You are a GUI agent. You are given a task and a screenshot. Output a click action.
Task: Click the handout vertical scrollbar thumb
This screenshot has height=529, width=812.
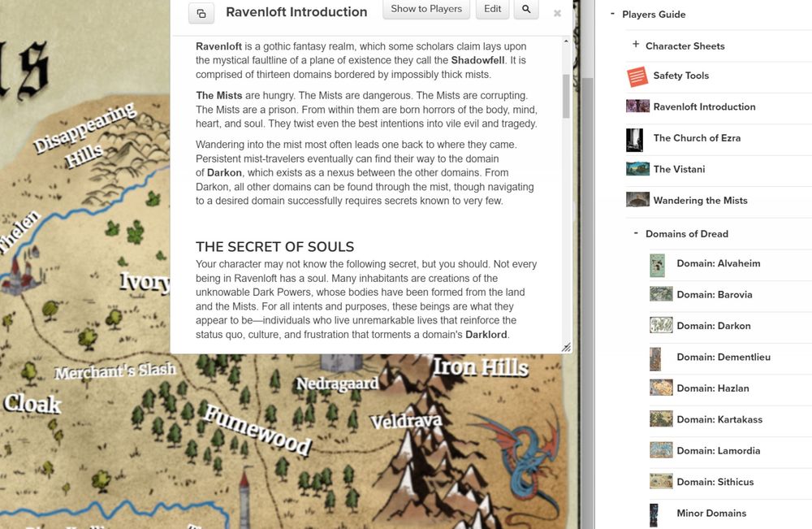(566, 97)
